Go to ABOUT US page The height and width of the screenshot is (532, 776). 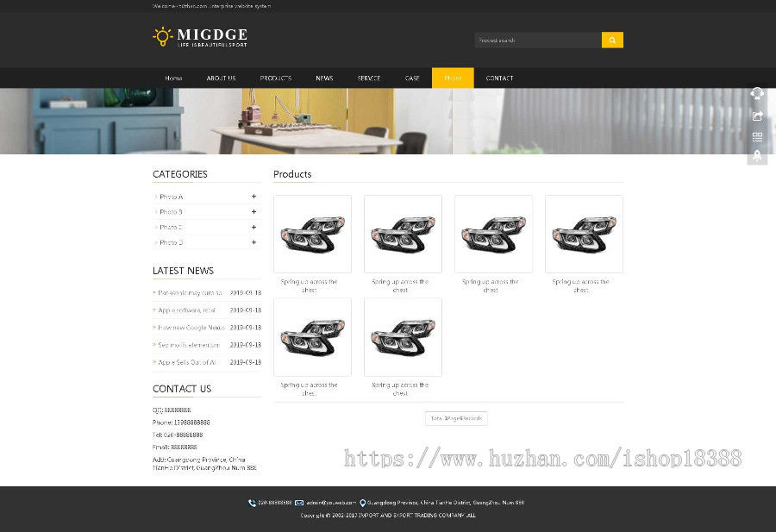222,78
